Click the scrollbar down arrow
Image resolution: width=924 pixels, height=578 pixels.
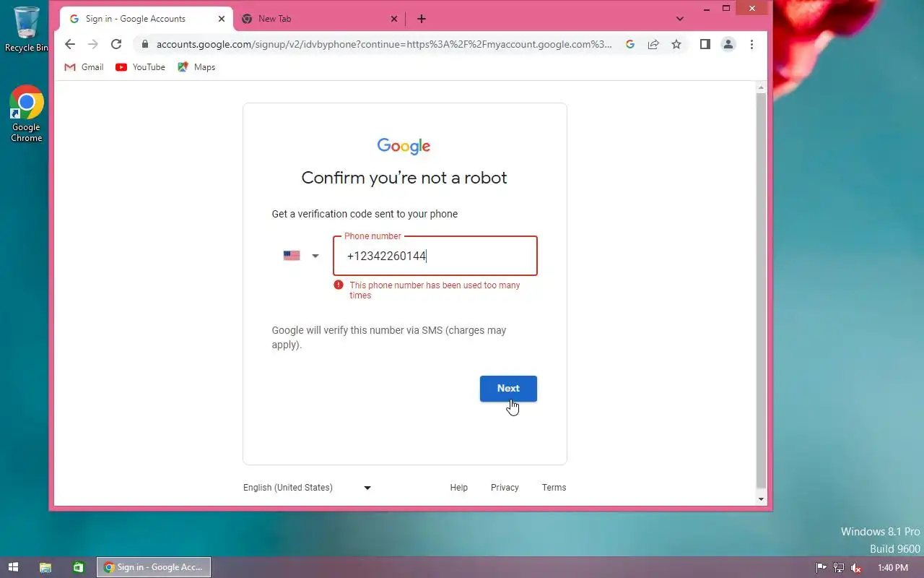[761, 499]
